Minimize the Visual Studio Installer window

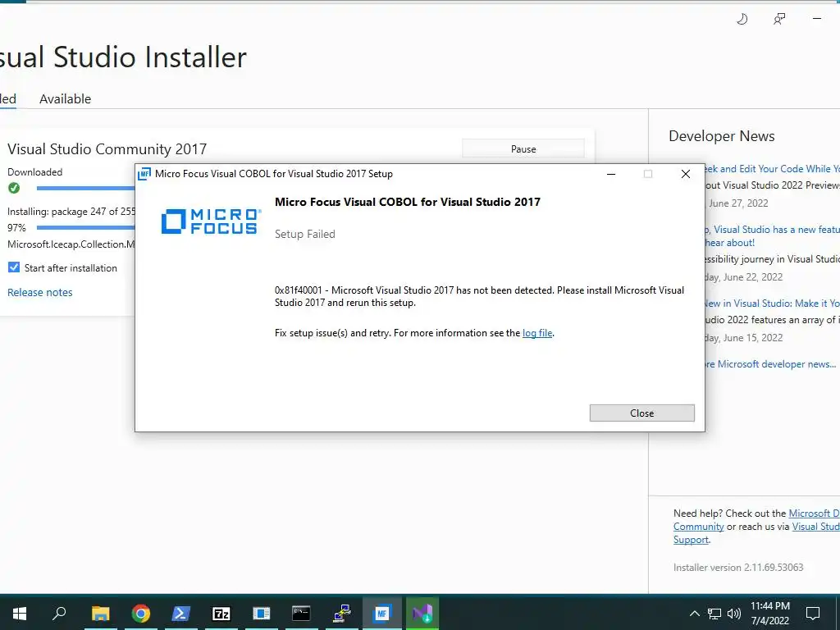816,20
